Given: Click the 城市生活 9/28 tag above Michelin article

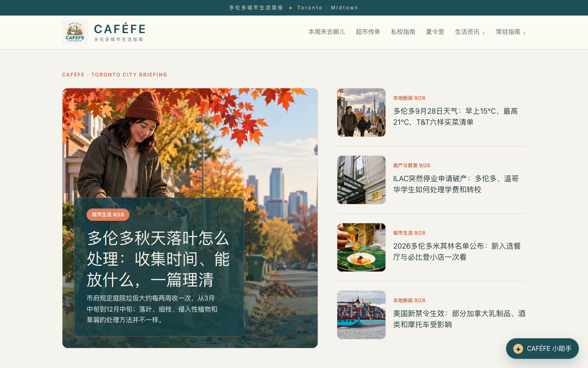Looking at the screenshot, I should click(x=409, y=233).
